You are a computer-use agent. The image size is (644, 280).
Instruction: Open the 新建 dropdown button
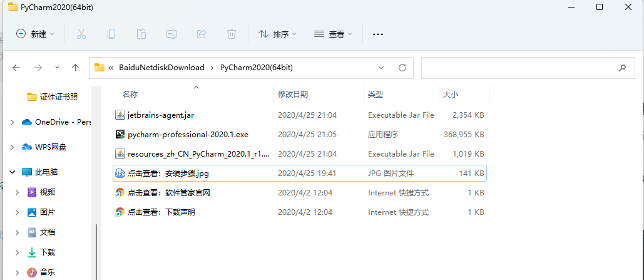35,34
